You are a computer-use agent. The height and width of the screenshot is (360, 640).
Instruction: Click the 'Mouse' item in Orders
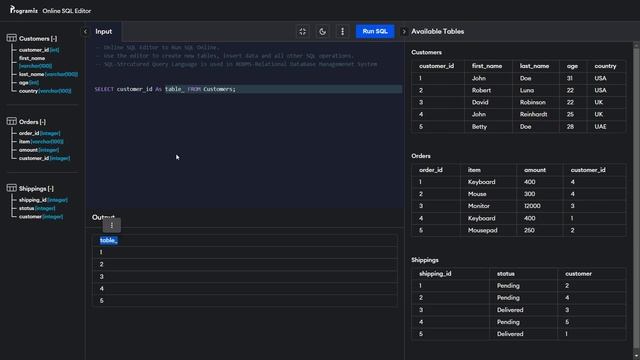477,194
